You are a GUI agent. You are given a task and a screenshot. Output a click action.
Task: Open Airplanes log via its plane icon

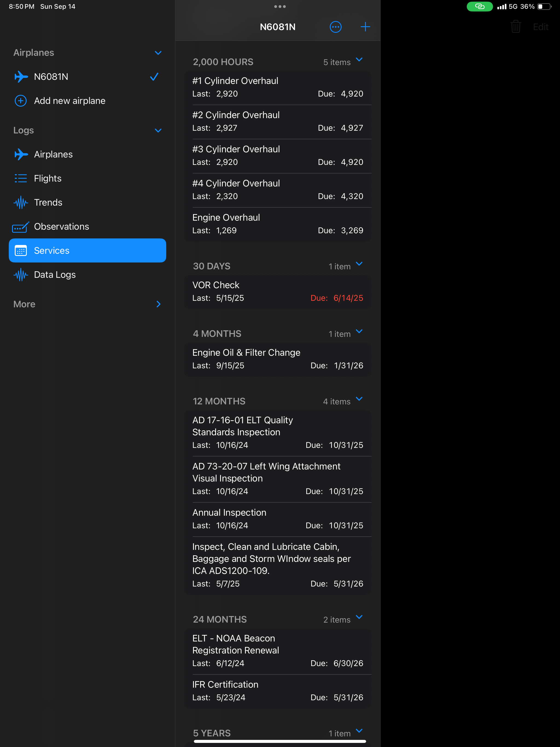[21, 154]
